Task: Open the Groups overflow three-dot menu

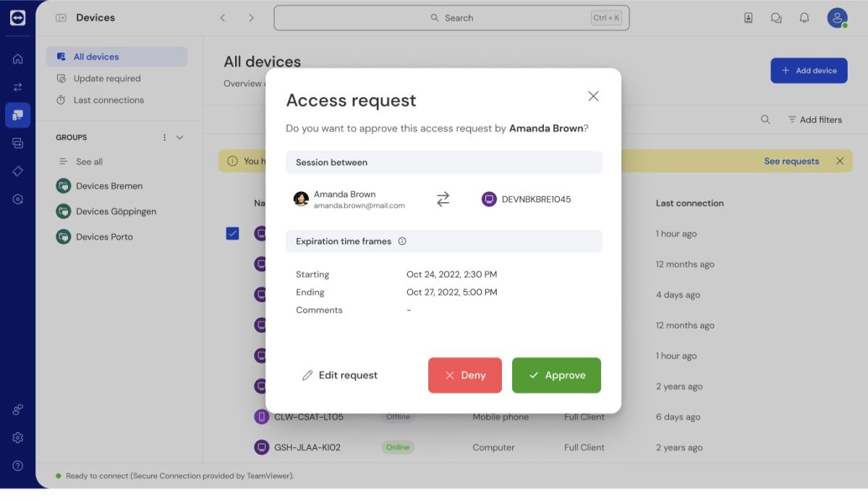Action: coord(163,137)
